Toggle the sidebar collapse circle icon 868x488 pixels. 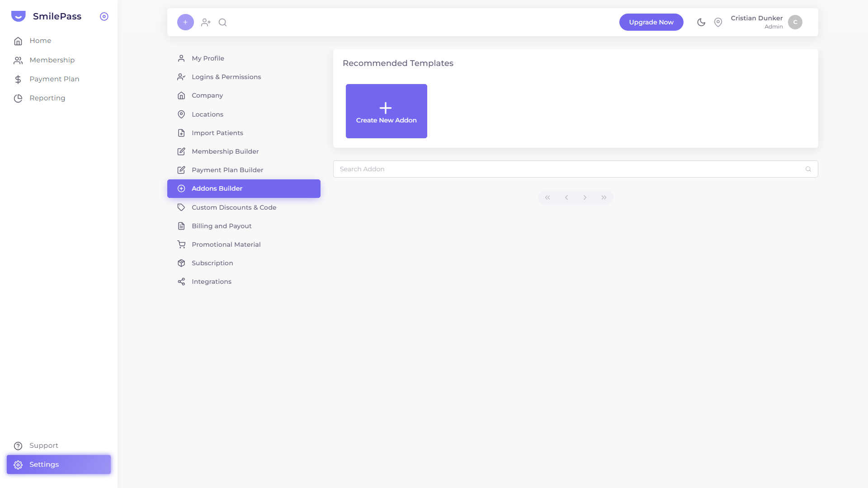click(x=104, y=16)
